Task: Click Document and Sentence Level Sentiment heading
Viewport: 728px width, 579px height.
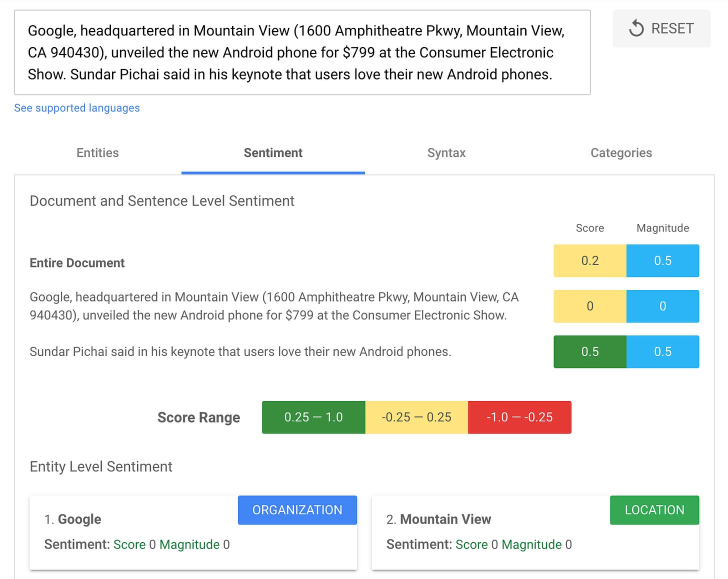Action: coord(162,201)
